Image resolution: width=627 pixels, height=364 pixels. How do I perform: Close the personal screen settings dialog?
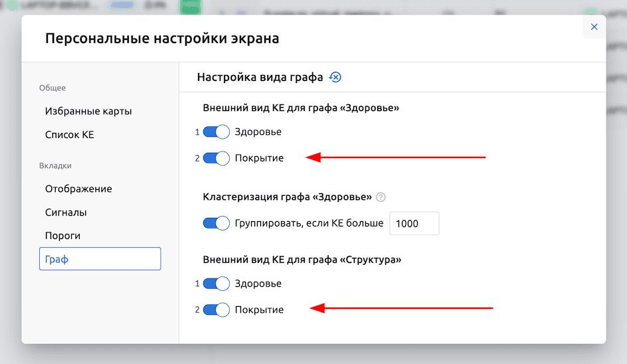[x=594, y=27]
